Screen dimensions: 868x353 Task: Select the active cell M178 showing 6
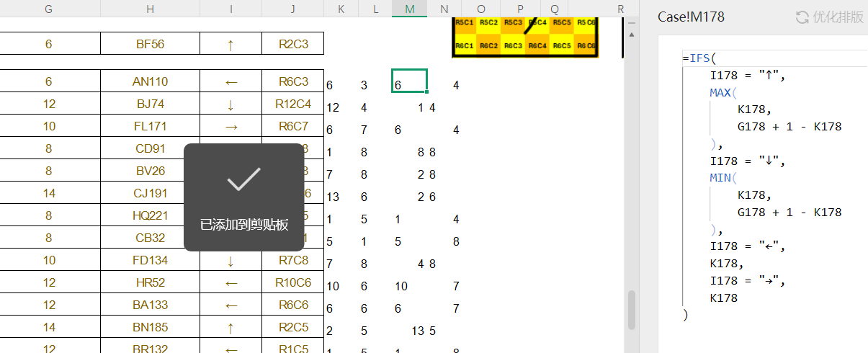pos(410,81)
